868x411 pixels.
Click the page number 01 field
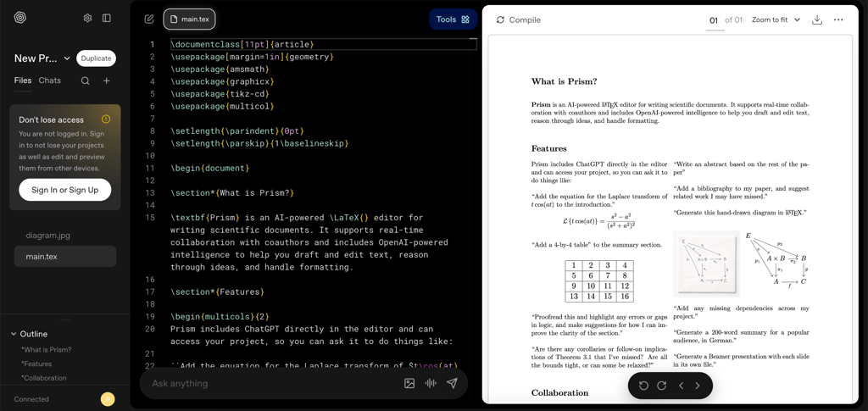click(x=714, y=20)
